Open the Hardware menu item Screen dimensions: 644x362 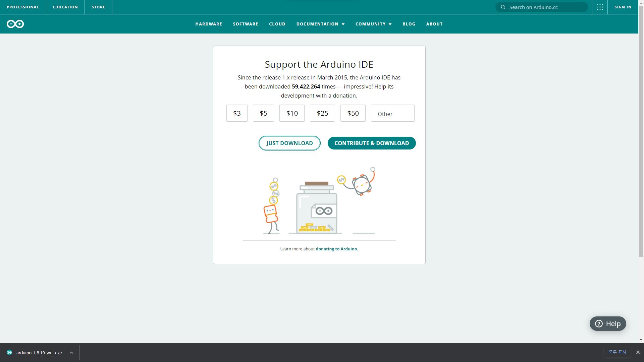pos(209,24)
